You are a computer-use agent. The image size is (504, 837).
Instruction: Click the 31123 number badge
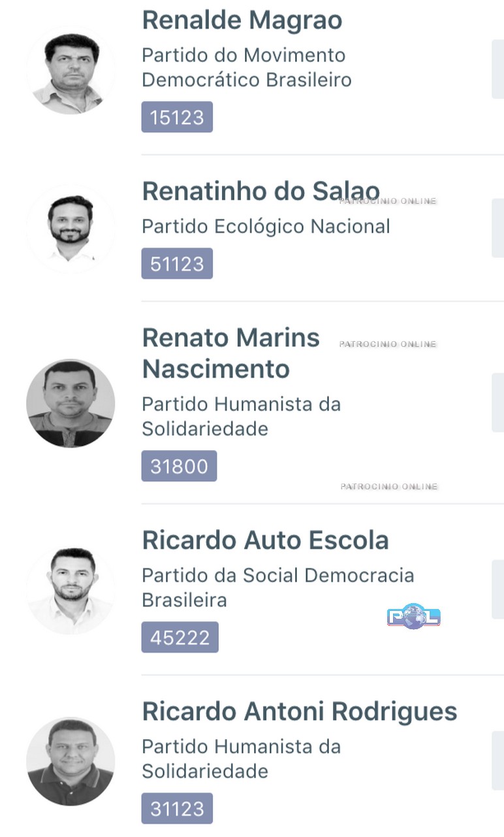(x=177, y=809)
